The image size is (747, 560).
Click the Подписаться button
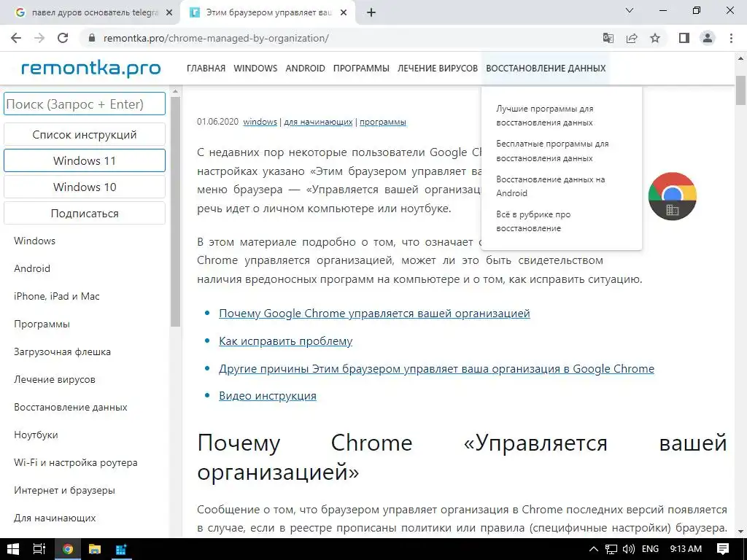[85, 214]
